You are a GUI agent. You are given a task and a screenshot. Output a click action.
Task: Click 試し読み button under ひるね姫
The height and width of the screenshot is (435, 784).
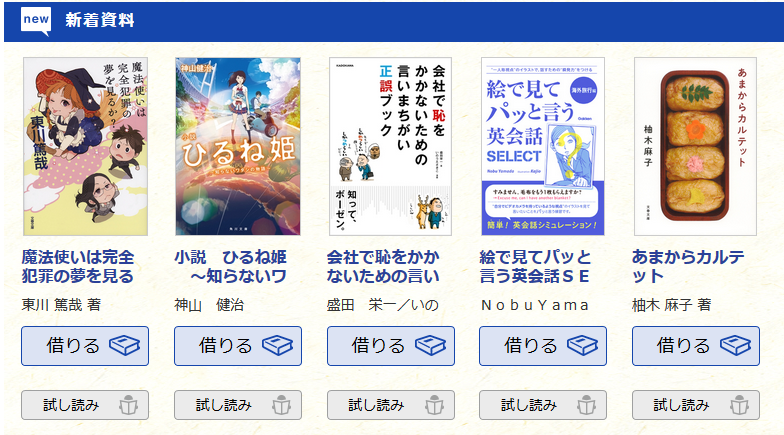click(238, 405)
